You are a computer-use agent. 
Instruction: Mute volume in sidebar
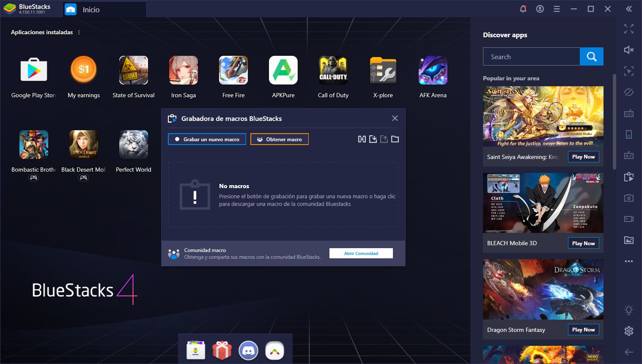point(629,50)
